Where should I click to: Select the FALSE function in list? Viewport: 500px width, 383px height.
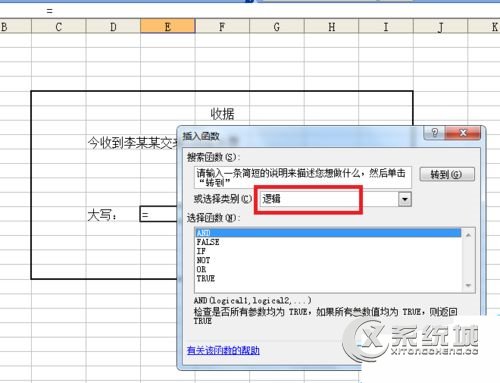tap(328, 242)
